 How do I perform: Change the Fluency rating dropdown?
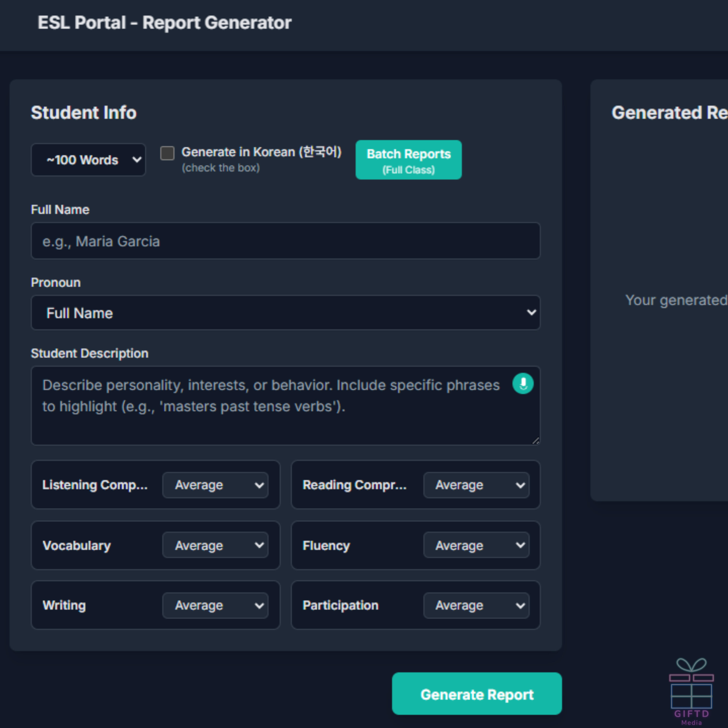pos(476,545)
